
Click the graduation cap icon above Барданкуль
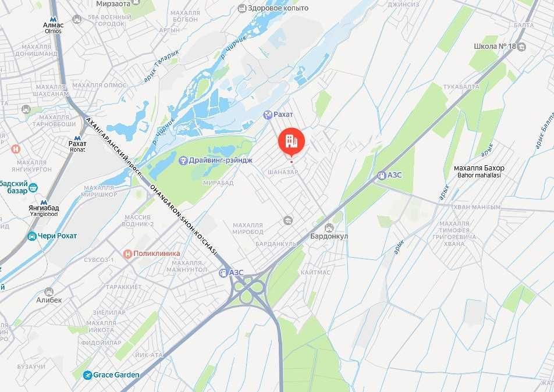[x=288, y=221]
